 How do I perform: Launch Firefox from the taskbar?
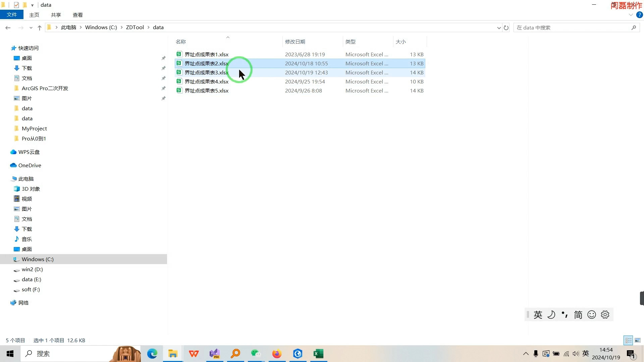pyautogui.click(x=277, y=354)
